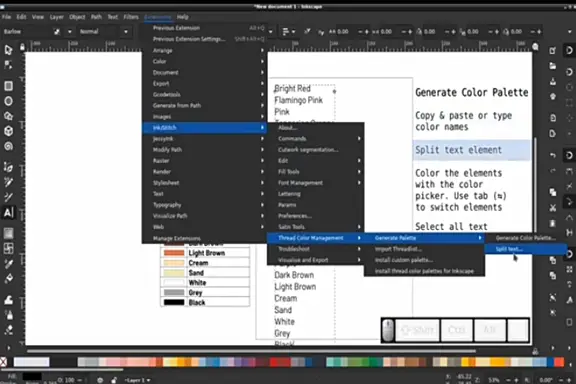Click the no-paint X swatch in palette
The image size is (576, 384).
coord(4,362)
